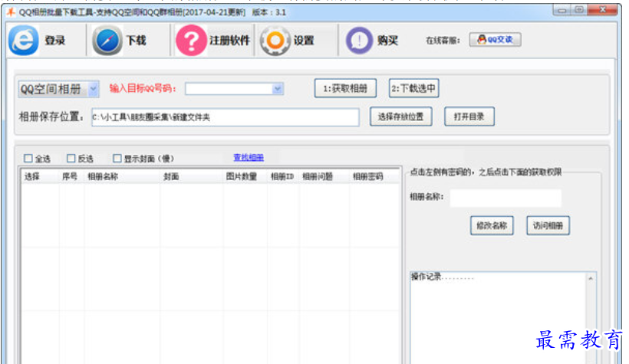Maximize the window

point(579,10)
